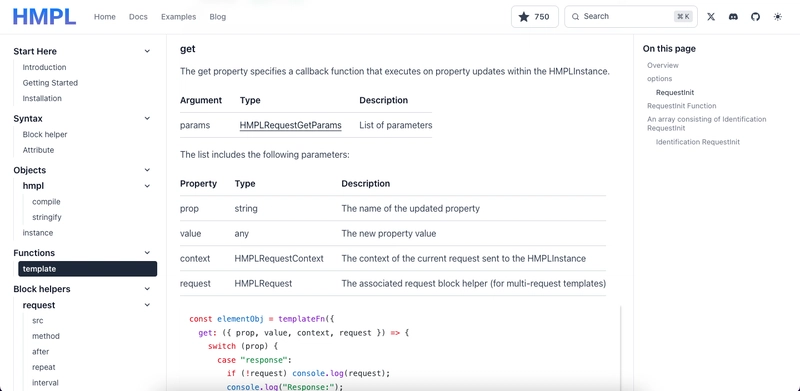Open the instance sidebar item
The image size is (800, 391).
point(38,233)
